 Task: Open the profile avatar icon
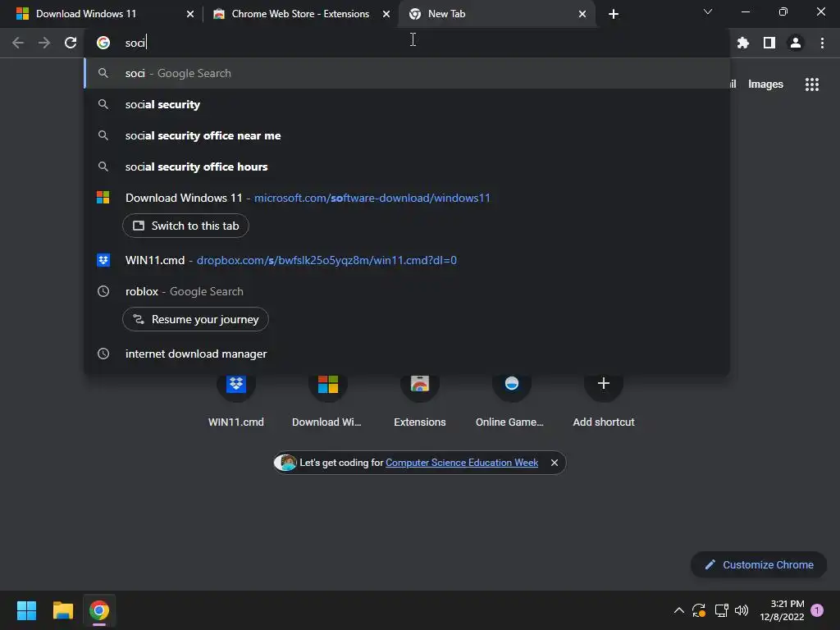coord(796,43)
